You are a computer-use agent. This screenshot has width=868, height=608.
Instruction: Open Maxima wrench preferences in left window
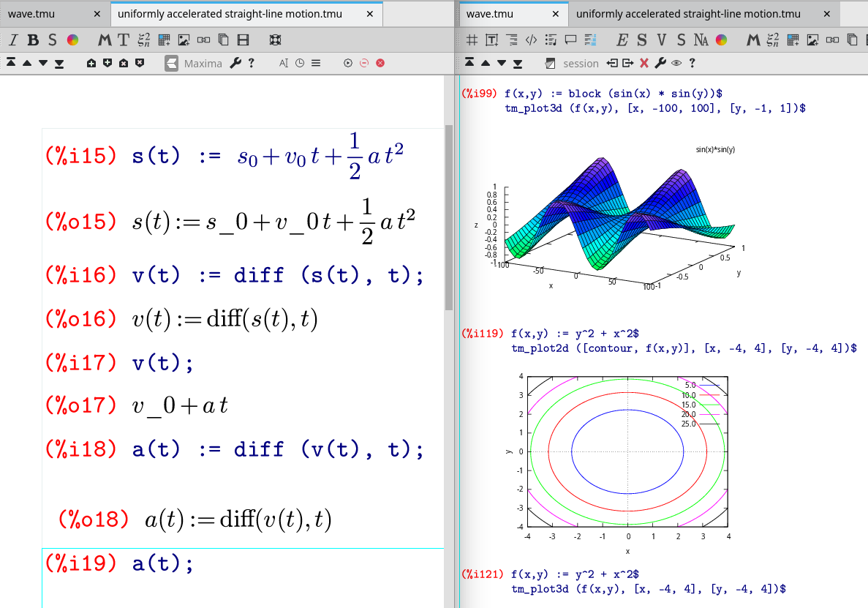[235, 63]
